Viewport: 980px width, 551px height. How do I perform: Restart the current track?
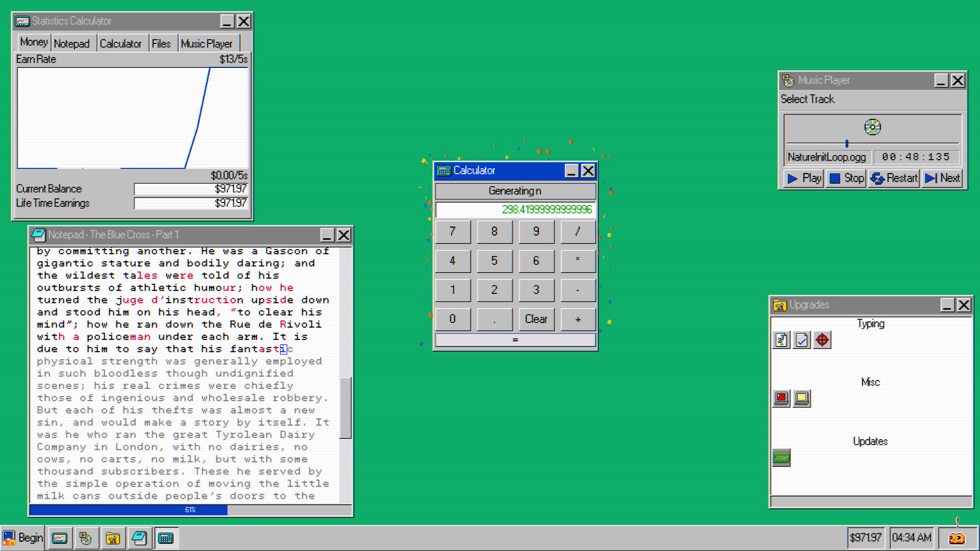point(894,178)
